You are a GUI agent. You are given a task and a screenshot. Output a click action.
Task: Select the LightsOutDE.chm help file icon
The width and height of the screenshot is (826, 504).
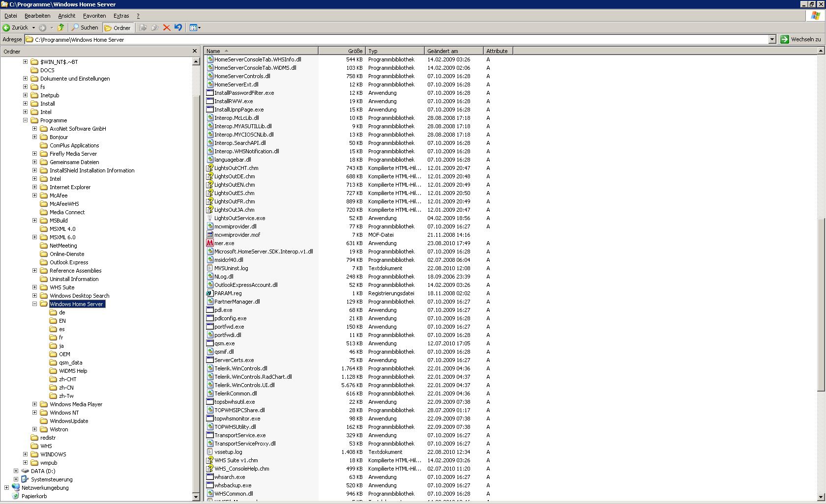tap(210, 176)
